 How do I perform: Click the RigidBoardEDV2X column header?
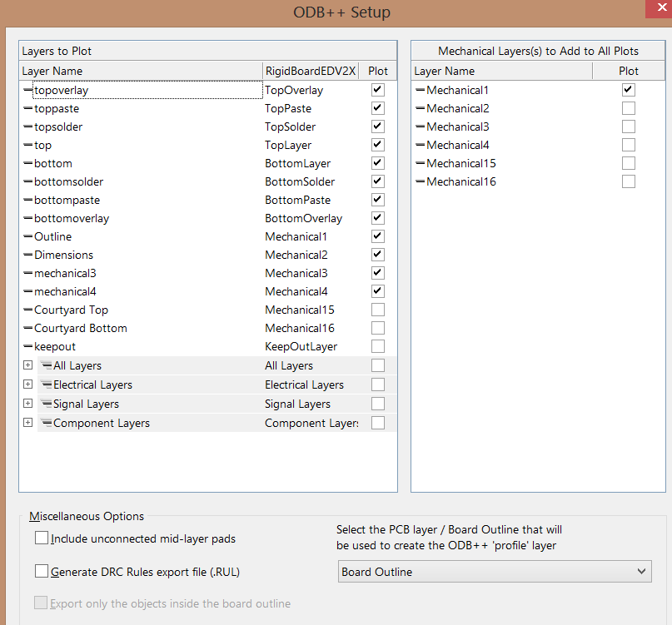[x=310, y=71]
